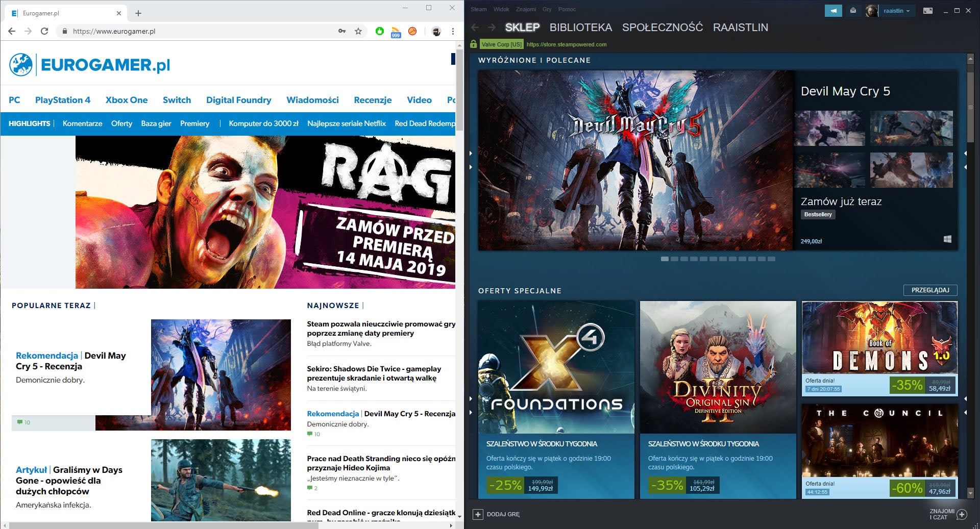Click Chrome's forward navigation arrow
The height and width of the screenshot is (529, 980).
pos(28,31)
